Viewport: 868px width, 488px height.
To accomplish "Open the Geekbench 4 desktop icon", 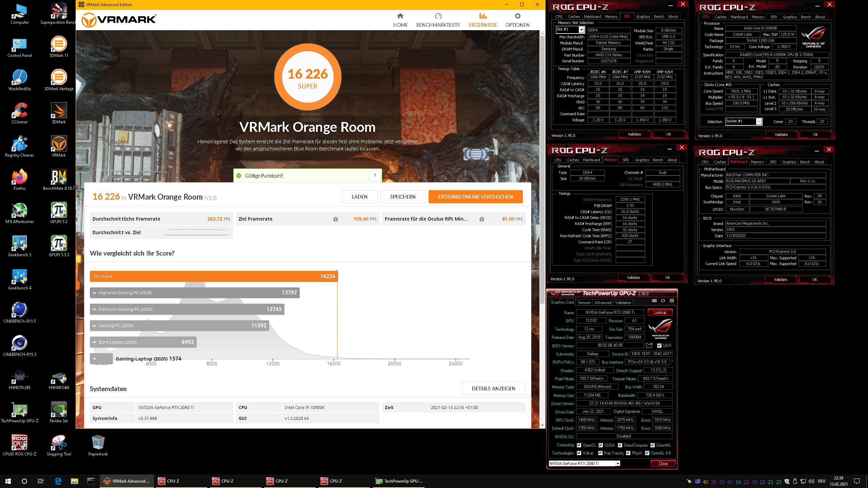I will pos(20,279).
